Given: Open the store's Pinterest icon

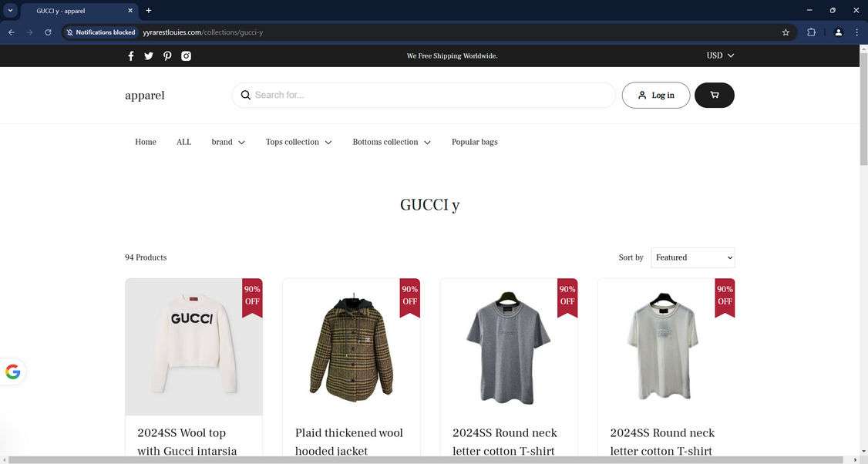Looking at the screenshot, I should click(167, 56).
